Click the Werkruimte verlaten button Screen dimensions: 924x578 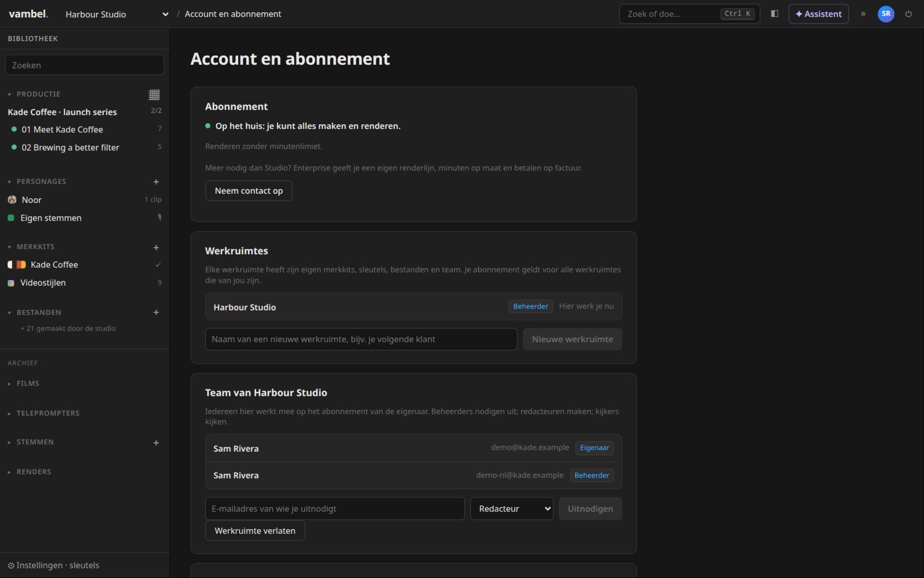[255, 531]
